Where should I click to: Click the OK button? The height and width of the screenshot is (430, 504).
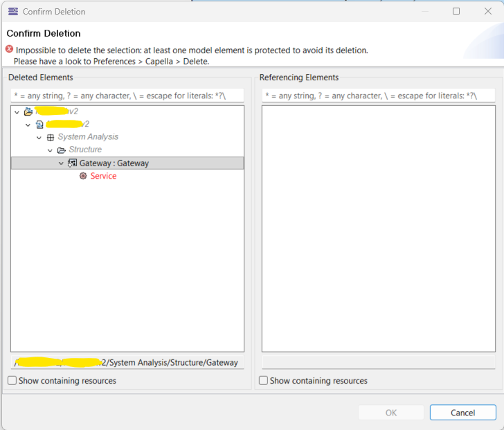pos(390,413)
